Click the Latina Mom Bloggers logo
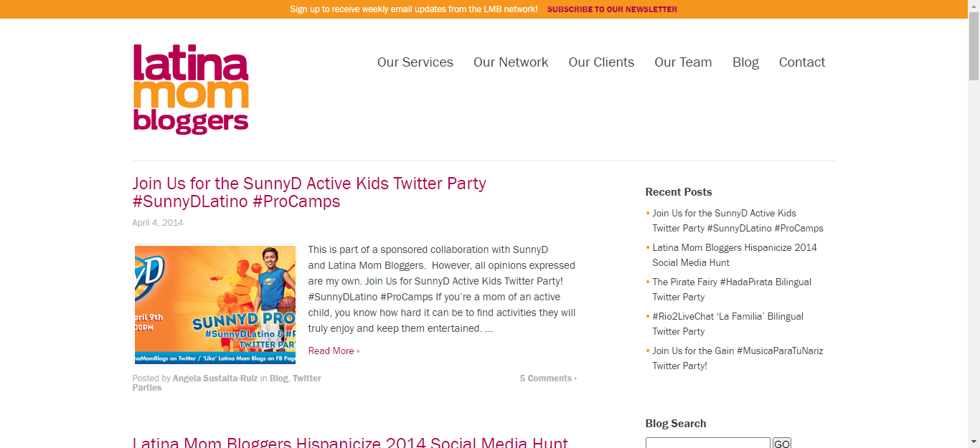Viewport: 980px width, 448px height. pyautogui.click(x=191, y=89)
